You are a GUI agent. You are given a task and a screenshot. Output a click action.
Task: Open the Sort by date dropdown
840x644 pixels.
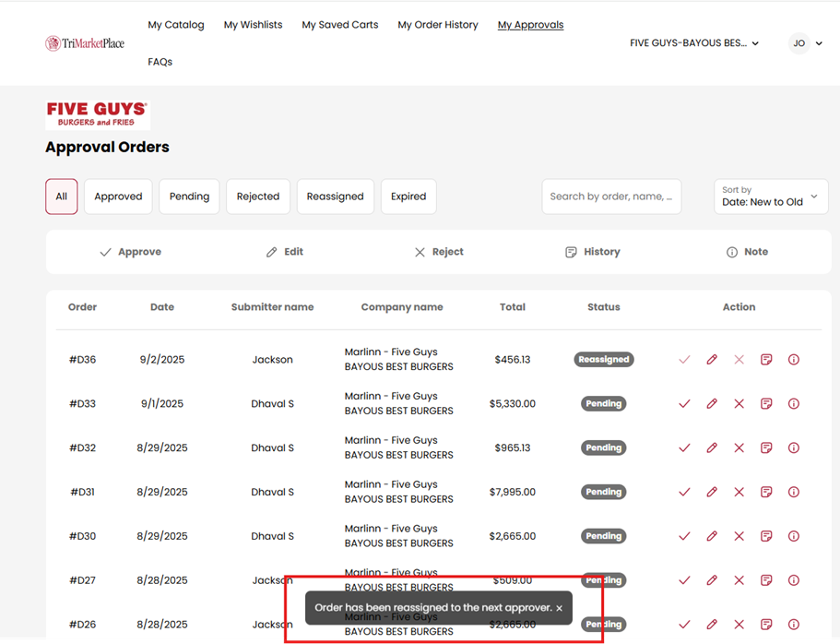[x=771, y=197]
